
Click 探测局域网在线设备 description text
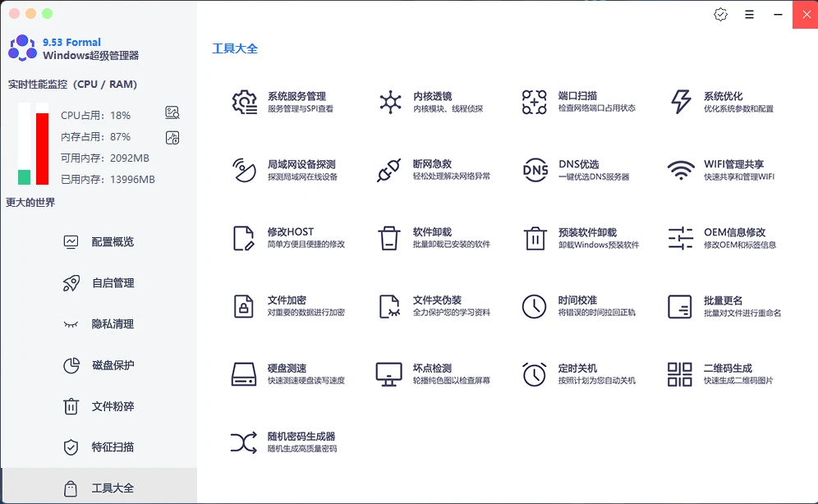[x=302, y=176]
